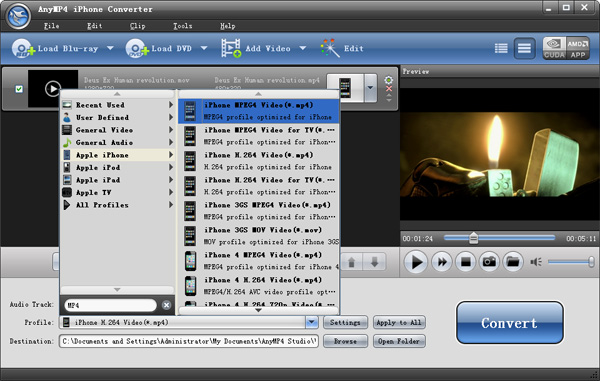
Task: Choose iPhone 4 H.264 Video (*.mp4) profile
Action: tap(259, 286)
